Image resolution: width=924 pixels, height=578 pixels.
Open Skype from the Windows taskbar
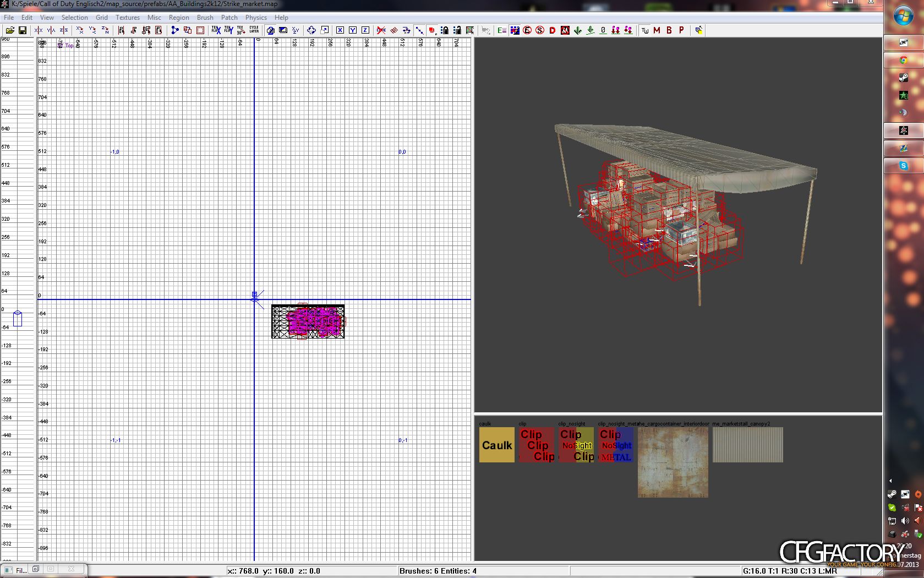(x=903, y=165)
